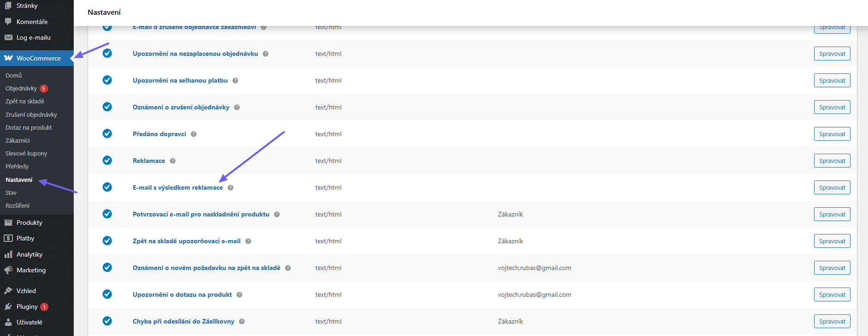868x336 pixels.
Task: Click the Marketing megaphone icon
Action: 8,270
